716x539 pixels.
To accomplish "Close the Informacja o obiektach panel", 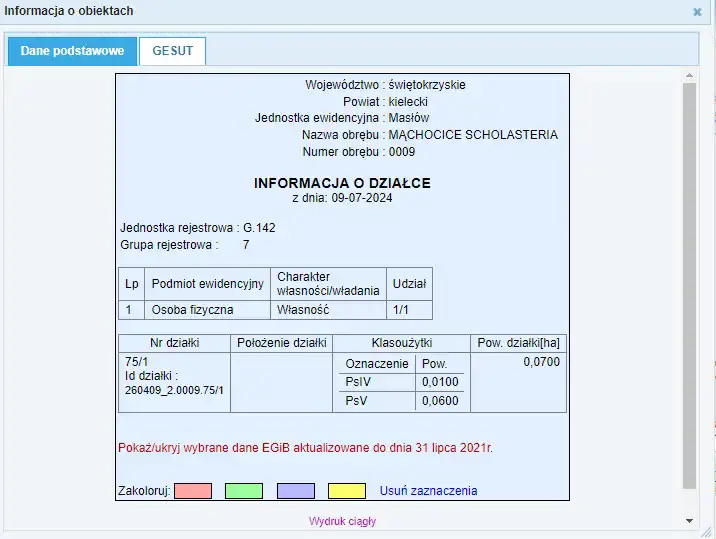I will (697, 12).
